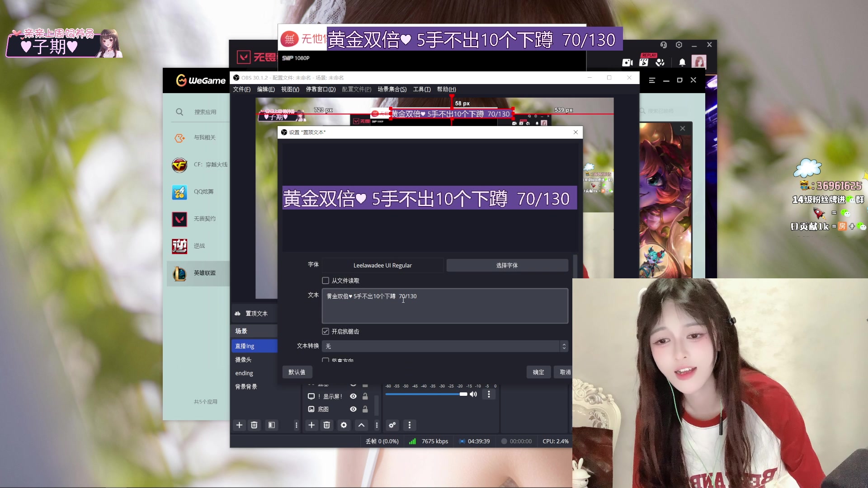Close the text source settings dialog
This screenshot has width=868, height=488.
coord(576,132)
